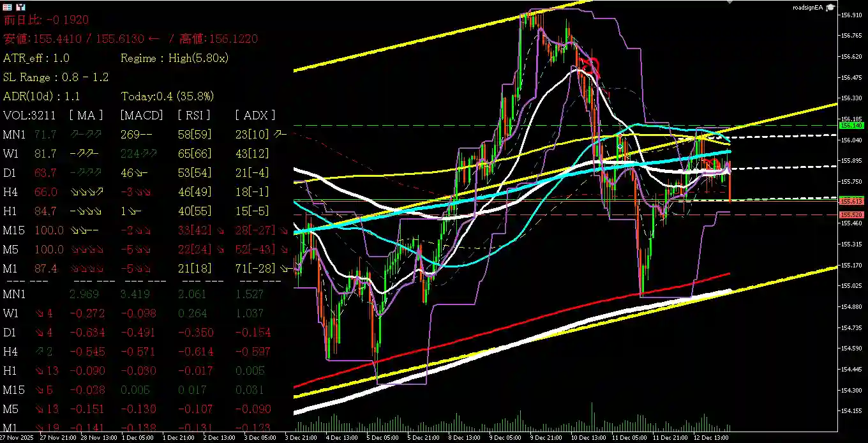Select the [MA] column header
Viewport: 868px width, 443px height.
click(86, 115)
